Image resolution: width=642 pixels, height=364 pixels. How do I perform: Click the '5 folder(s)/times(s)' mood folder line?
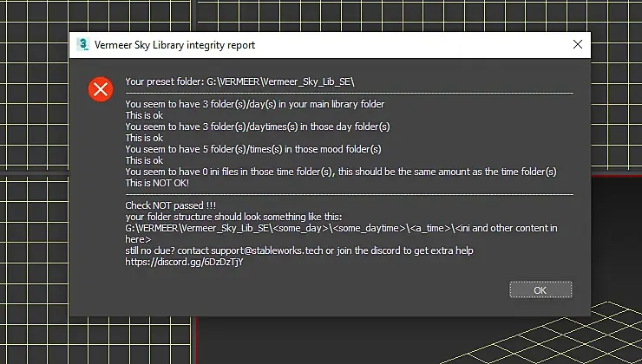253,149
